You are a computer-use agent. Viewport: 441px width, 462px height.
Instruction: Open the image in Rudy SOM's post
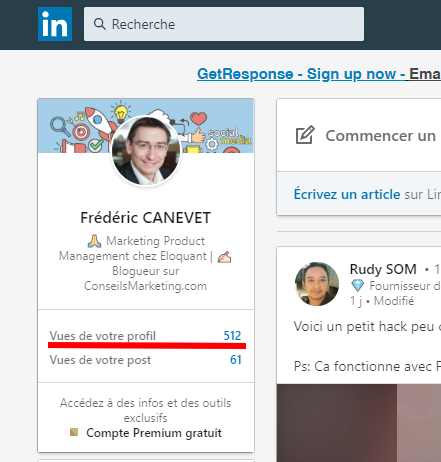point(359,423)
